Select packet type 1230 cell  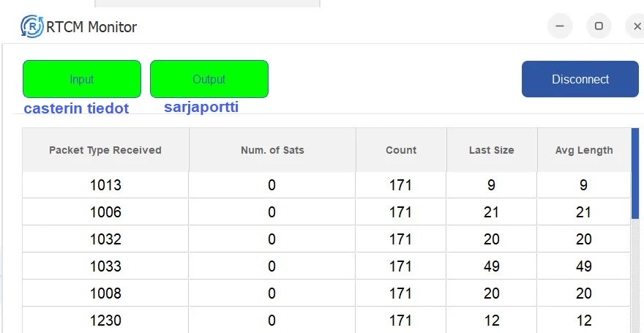(x=105, y=320)
